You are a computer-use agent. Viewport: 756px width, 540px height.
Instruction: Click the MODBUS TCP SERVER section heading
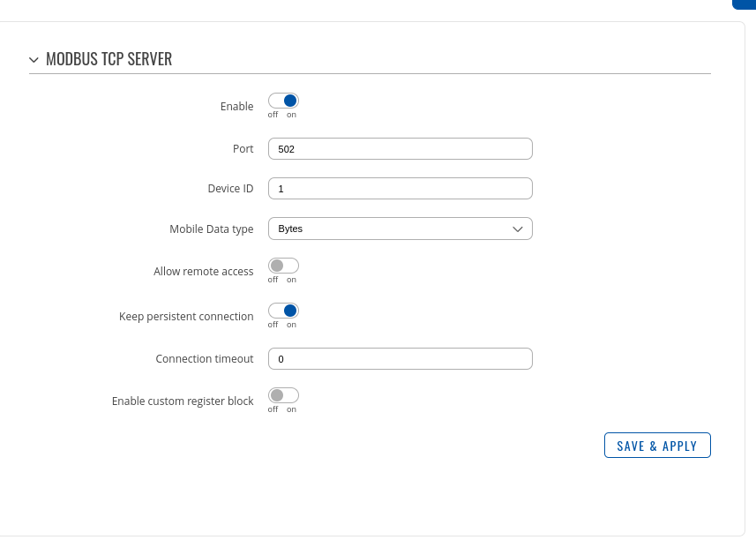pos(109,59)
